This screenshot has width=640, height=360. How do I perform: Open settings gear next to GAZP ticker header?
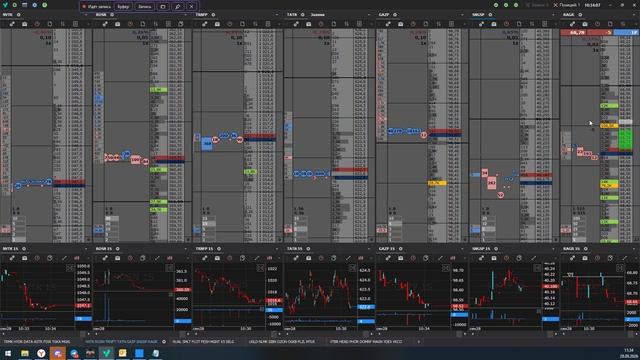[x=395, y=15]
